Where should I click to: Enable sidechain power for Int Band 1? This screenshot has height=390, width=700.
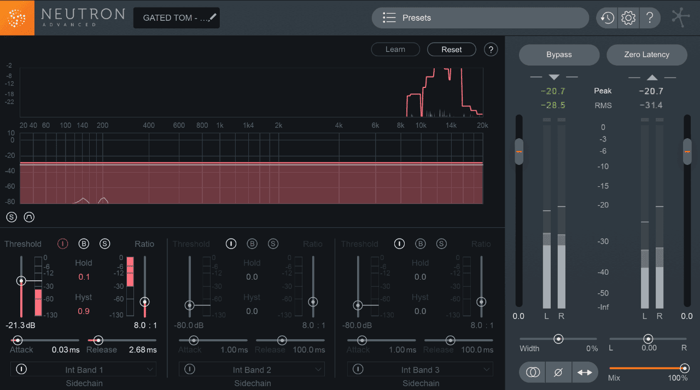tap(21, 369)
